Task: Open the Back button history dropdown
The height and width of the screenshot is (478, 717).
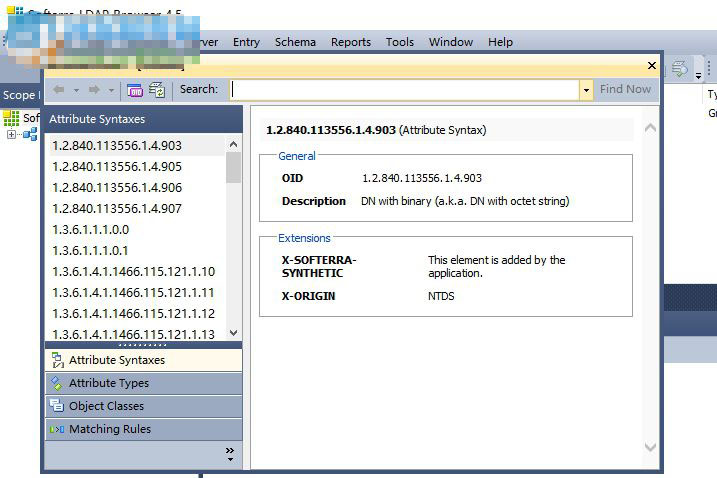Action: tap(76, 90)
